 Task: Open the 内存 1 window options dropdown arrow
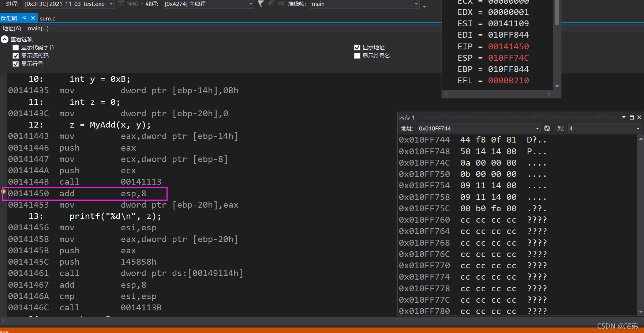tap(624, 117)
